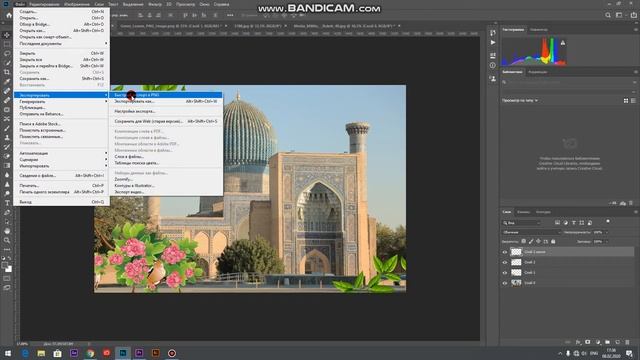This screenshot has width=640, height=360.
Task: Switch to the Каналы tab
Action: click(523, 212)
